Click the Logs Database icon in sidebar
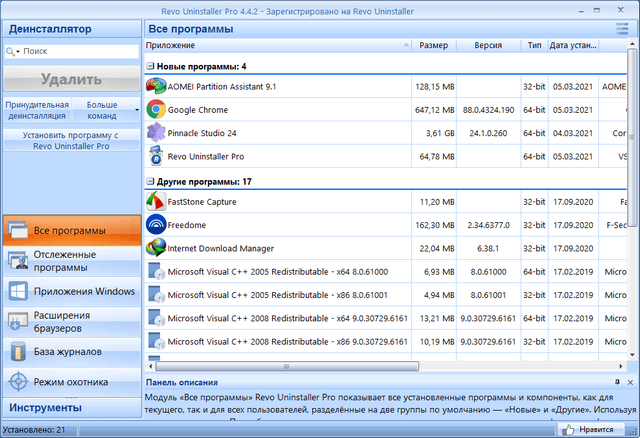The width and height of the screenshot is (640, 438). click(x=18, y=351)
